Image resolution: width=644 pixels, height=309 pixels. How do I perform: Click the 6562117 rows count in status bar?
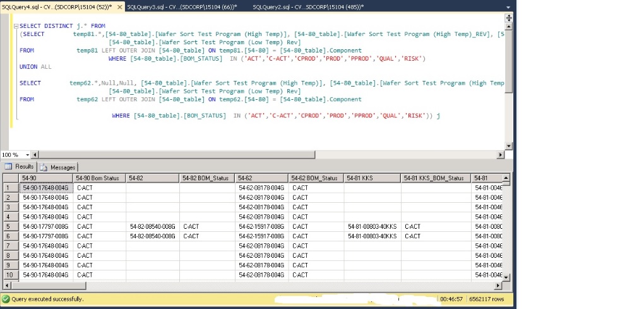point(486,299)
